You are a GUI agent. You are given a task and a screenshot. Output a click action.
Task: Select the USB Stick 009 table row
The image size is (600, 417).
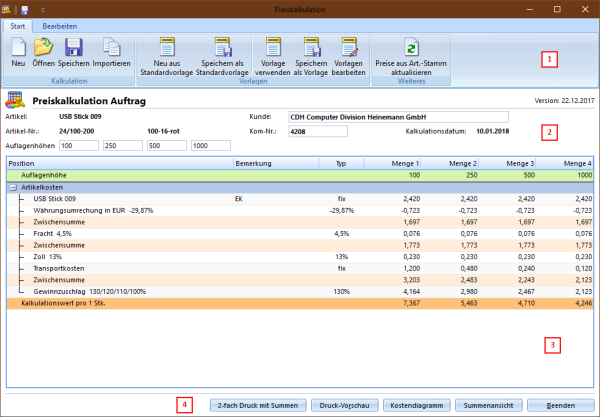300,199
